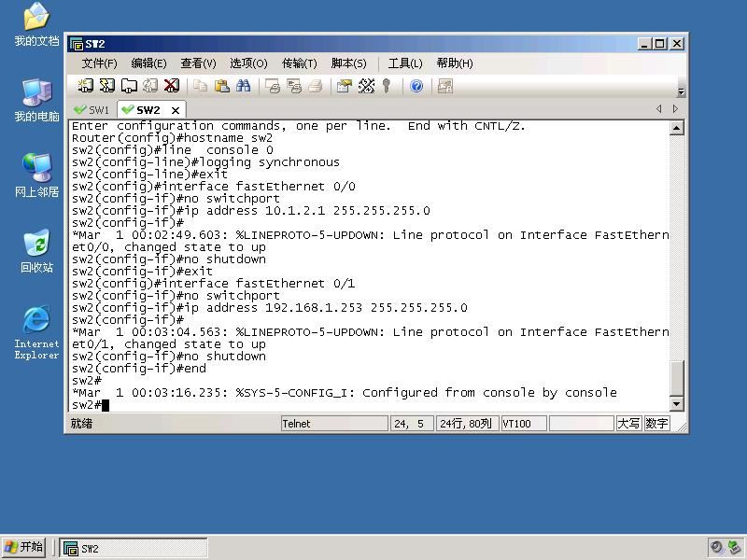
Task: Click the terminal scrollbar up arrow
Action: point(677,128)
